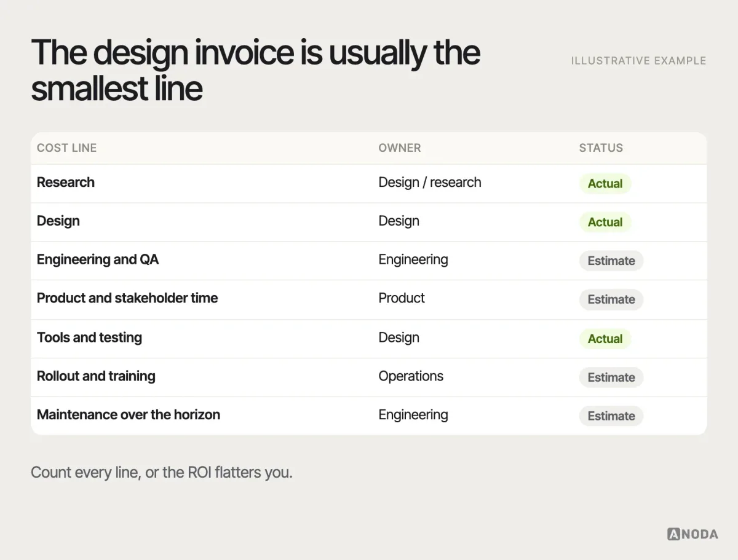This screenshot has width=738, height=560.
Task: Click the owner cell in the Engineering and QA row
Action: (413, 260)
